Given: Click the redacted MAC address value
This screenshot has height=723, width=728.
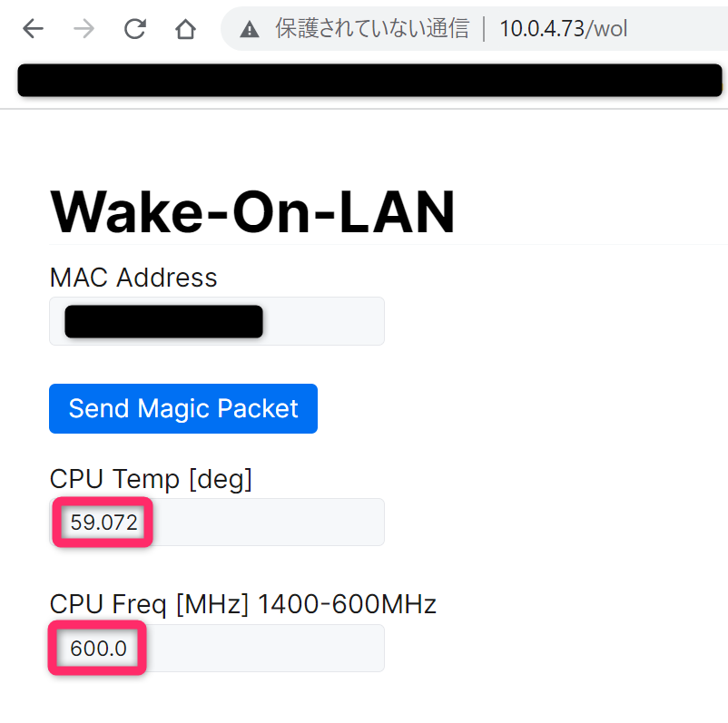Looking at the screenshot, I should pyautogui.click(x=163, y=322).
